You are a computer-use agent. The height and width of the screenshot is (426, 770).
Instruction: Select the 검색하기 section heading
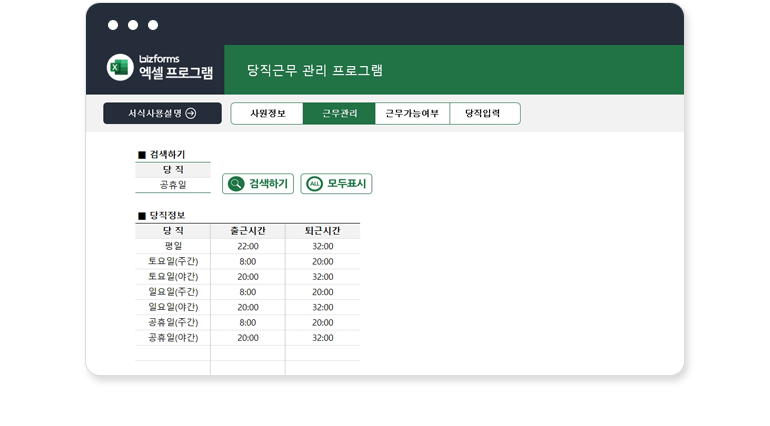167,155
